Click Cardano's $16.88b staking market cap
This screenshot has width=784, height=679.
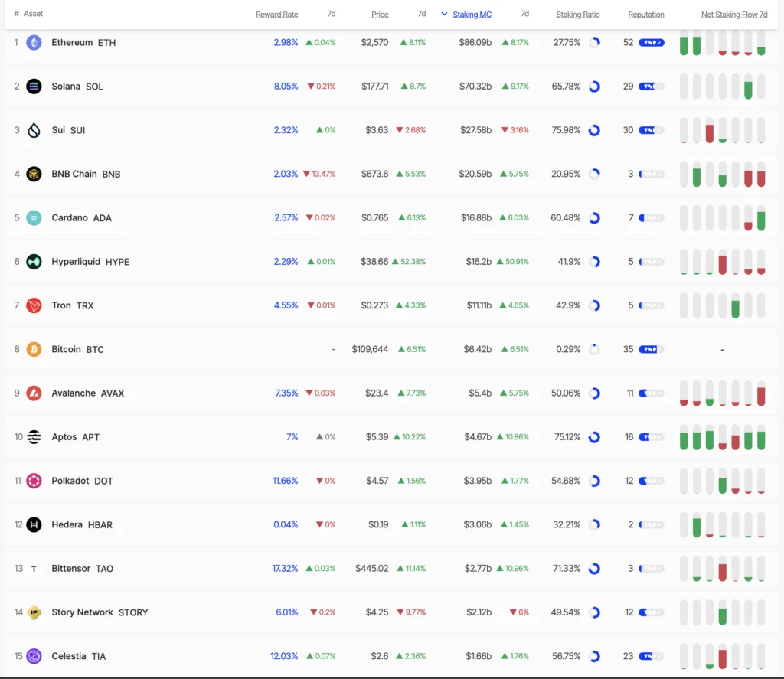coord(476,218)
